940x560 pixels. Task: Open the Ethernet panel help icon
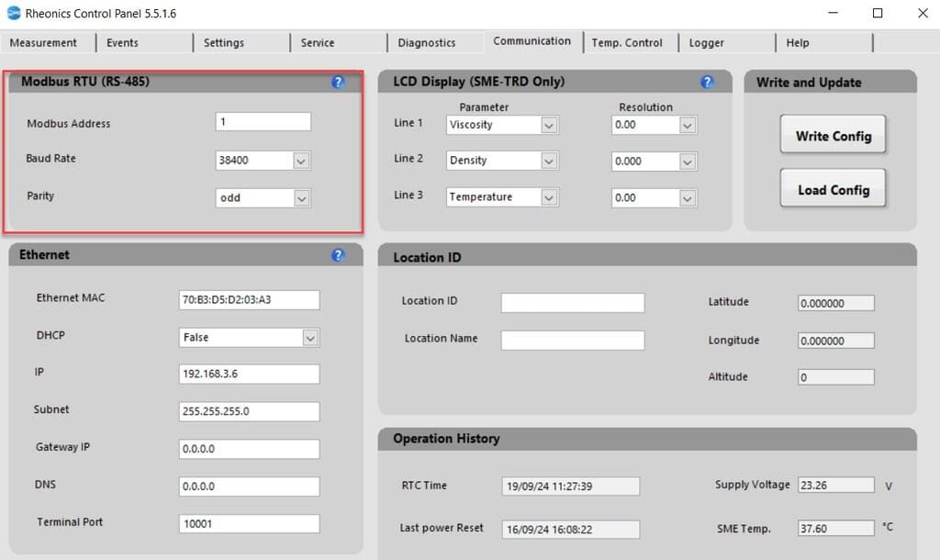point(338,254)
